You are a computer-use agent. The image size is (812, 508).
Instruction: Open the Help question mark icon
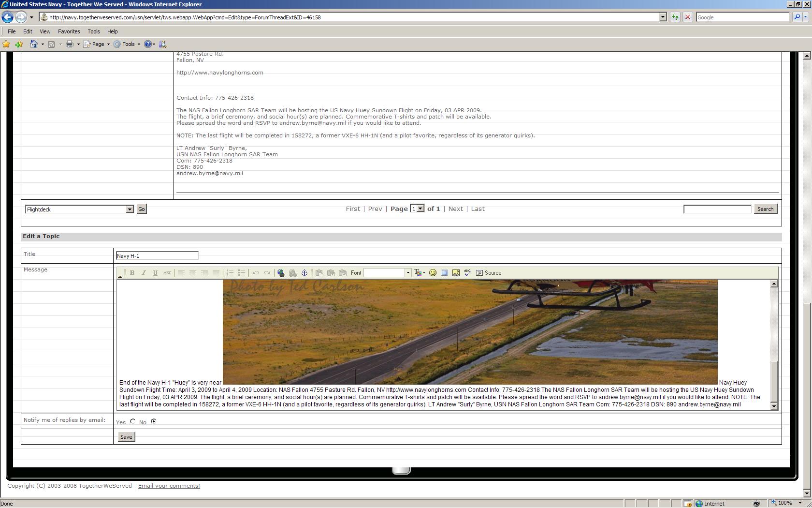148,44
